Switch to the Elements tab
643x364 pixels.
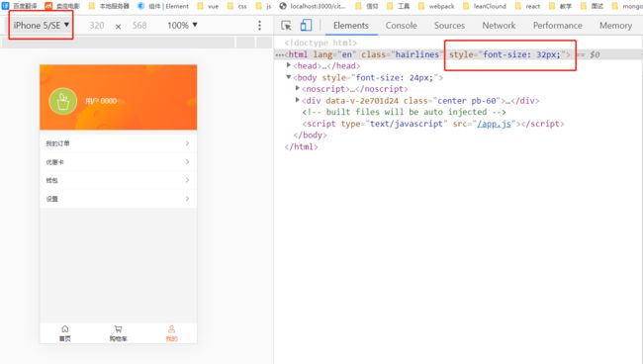pos(351,26)
